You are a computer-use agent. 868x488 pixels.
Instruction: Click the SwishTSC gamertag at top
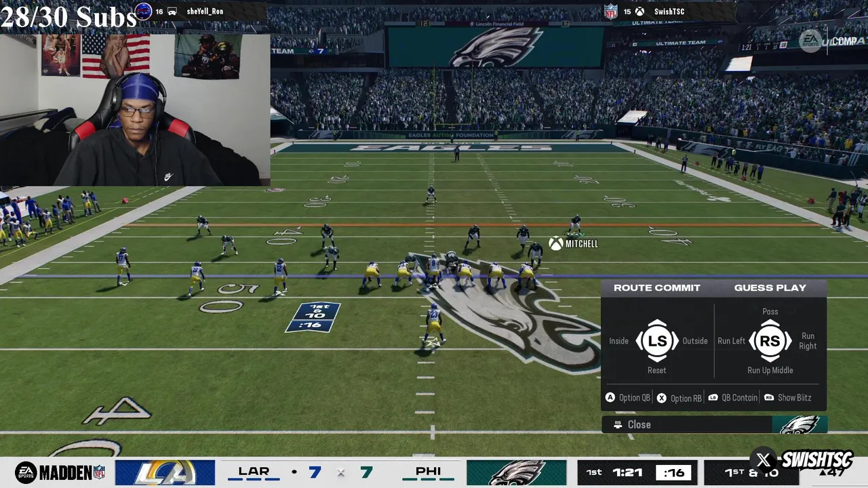(669, 12)
